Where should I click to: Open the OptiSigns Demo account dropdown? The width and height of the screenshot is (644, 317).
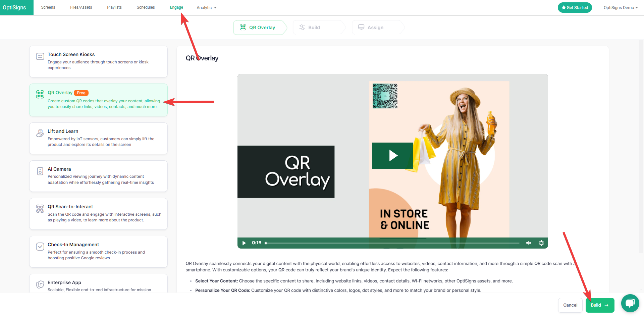[620, 8]
